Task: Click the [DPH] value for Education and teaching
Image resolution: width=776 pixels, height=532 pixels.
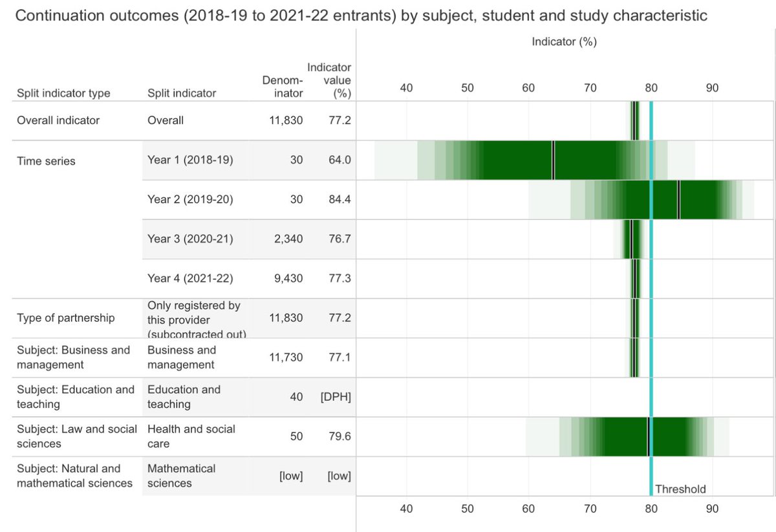Action: pos(336,397)
